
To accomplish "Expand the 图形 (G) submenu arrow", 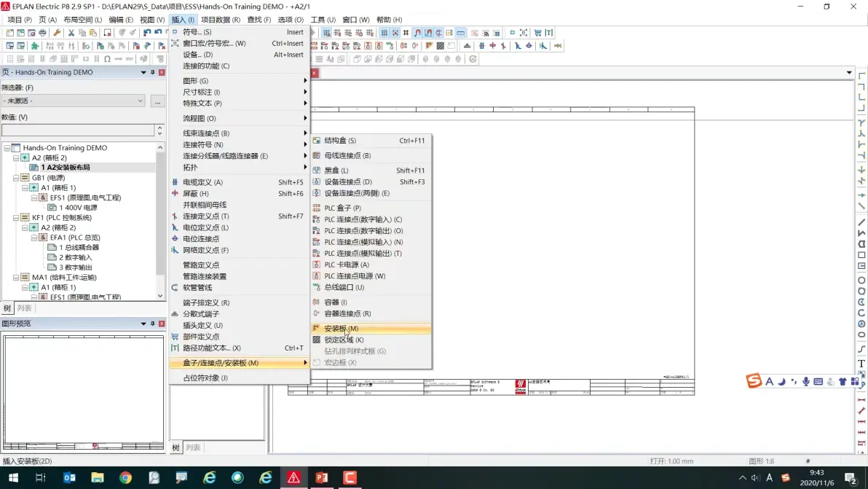I will [305, 81].
